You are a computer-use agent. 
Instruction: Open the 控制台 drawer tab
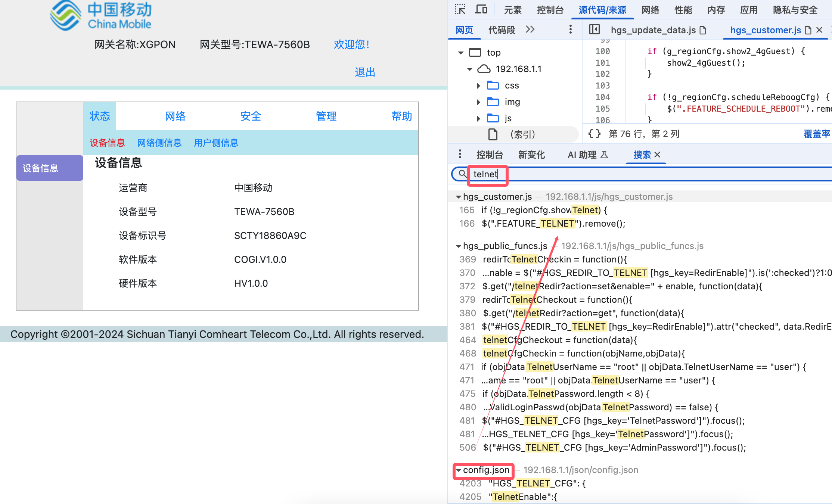coord(490,155)
